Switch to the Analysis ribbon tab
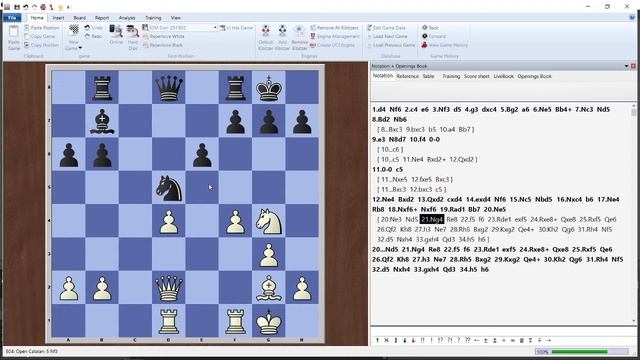This screenshot has width=640, height=360. 127,18
